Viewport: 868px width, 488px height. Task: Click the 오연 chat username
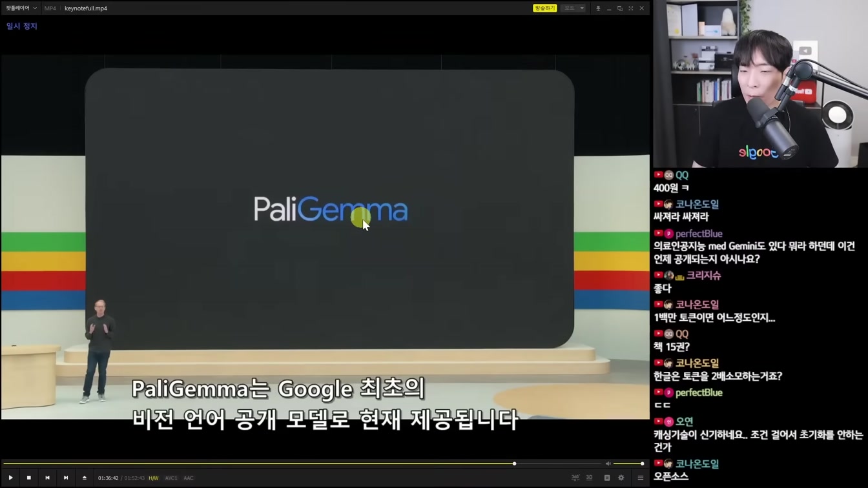pos(684,422)
